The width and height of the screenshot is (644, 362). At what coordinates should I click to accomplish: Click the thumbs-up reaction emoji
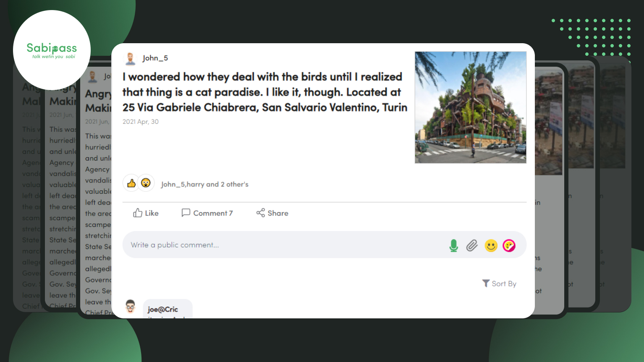point(131,183)
